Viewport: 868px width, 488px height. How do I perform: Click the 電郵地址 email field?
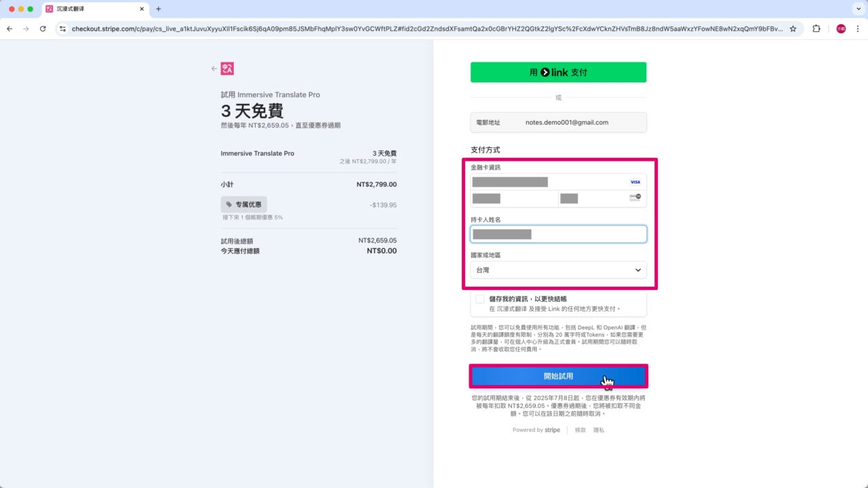tap(558, 123)
